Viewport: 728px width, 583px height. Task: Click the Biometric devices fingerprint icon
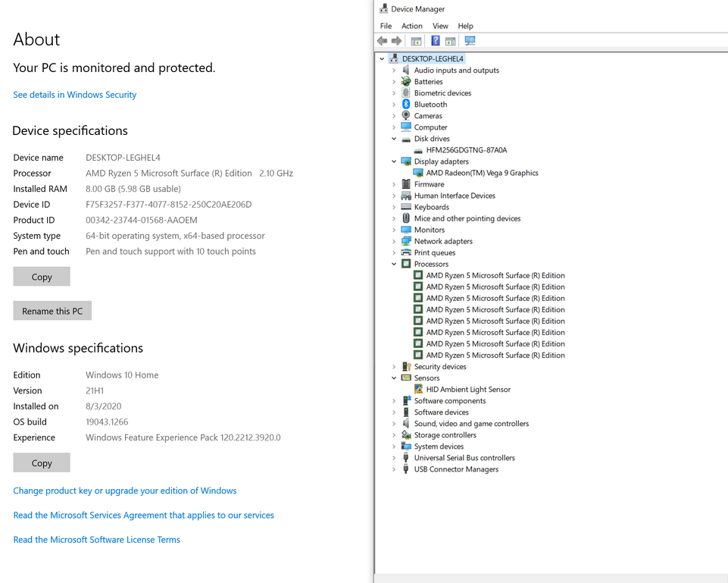click(x=406, y=92)
